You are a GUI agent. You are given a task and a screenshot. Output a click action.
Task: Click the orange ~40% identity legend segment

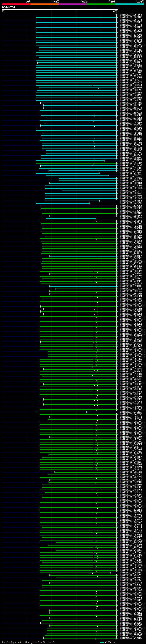pyautogui.click(x=44, y=4)
